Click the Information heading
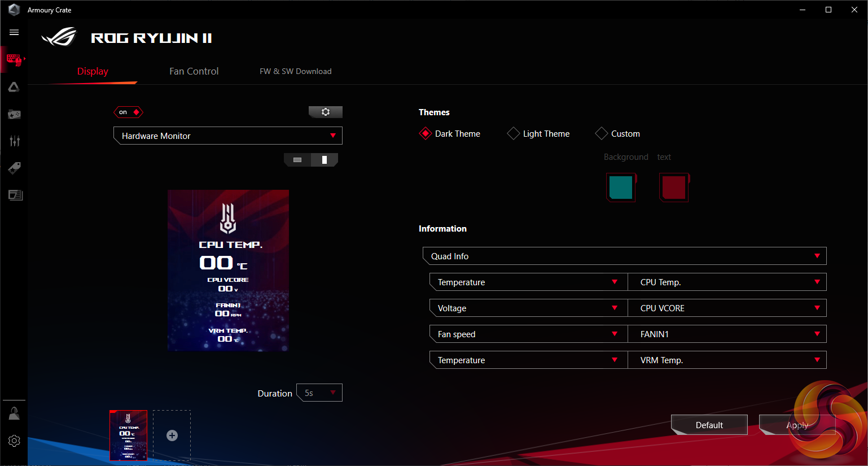The height and width of the screenshot is (466, 868). (442, 229)
